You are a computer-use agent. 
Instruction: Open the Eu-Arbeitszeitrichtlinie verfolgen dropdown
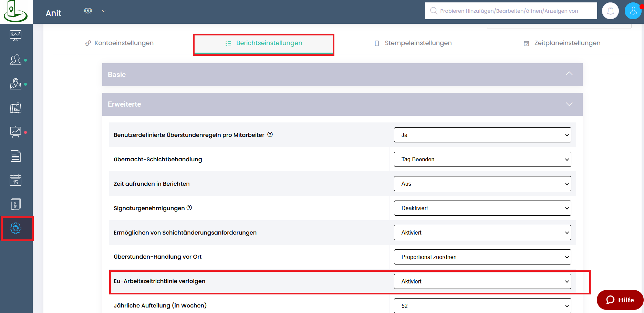pos(482,281)
